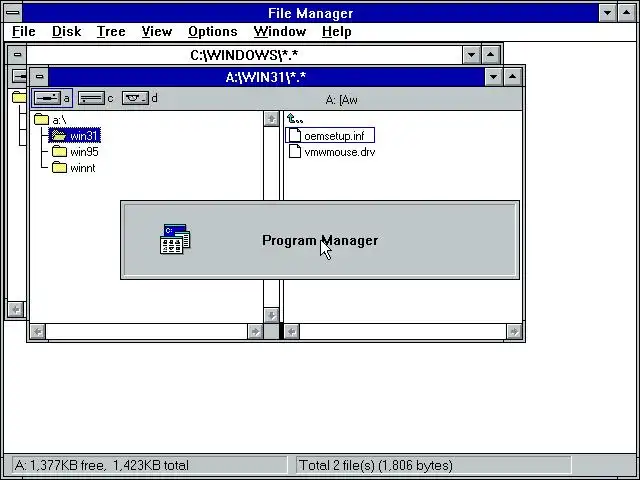This screenshot has width=640, height=480.
Task: Open A:\WIN31 window control menu box
Action: [x=39, y=76]
